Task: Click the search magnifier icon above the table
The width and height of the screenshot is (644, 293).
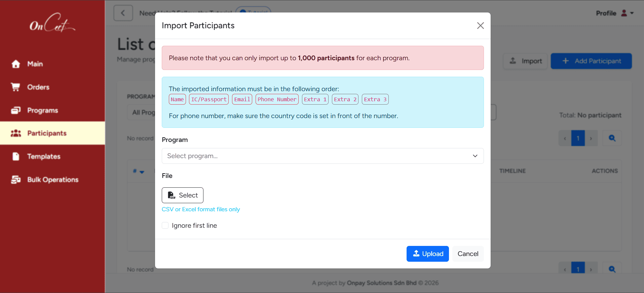Action: pyautogui.click(x=612, y=138)
